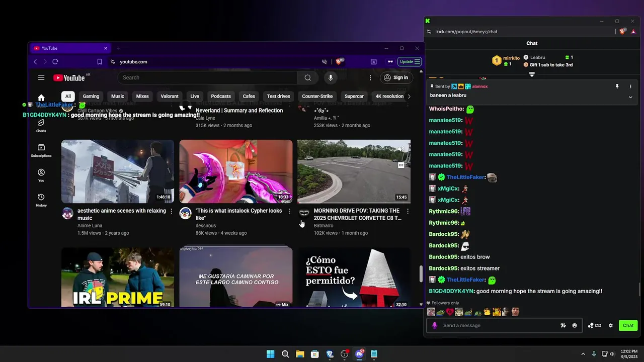Image resolution: width=644 pixels, height=362 pixels.
Task: Expand the pinned message chevron
Action: (x=630, y=97)
